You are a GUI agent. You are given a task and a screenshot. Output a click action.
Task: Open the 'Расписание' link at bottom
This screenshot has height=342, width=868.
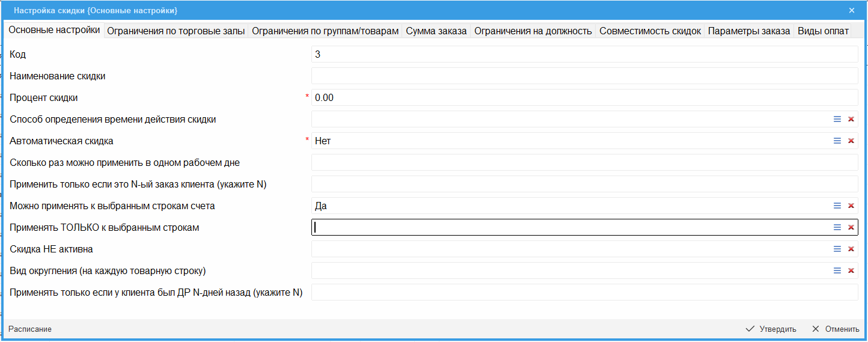point(30,329)
